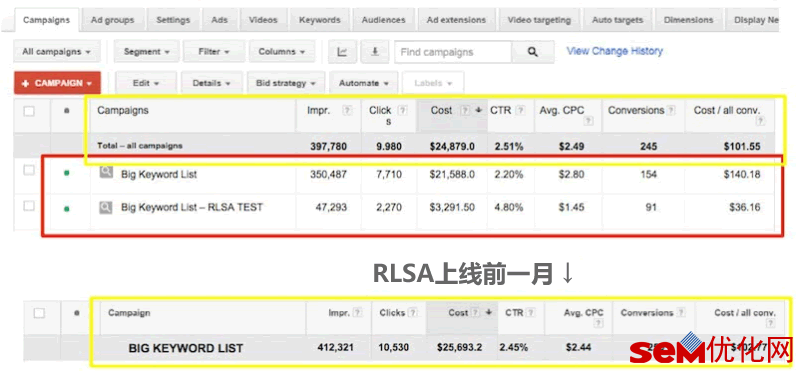Click the Find campaigns search field

pos(453,52)
